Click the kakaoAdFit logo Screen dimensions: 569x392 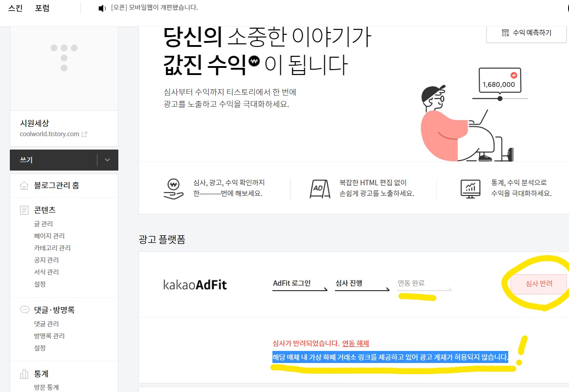coord(195,284)
